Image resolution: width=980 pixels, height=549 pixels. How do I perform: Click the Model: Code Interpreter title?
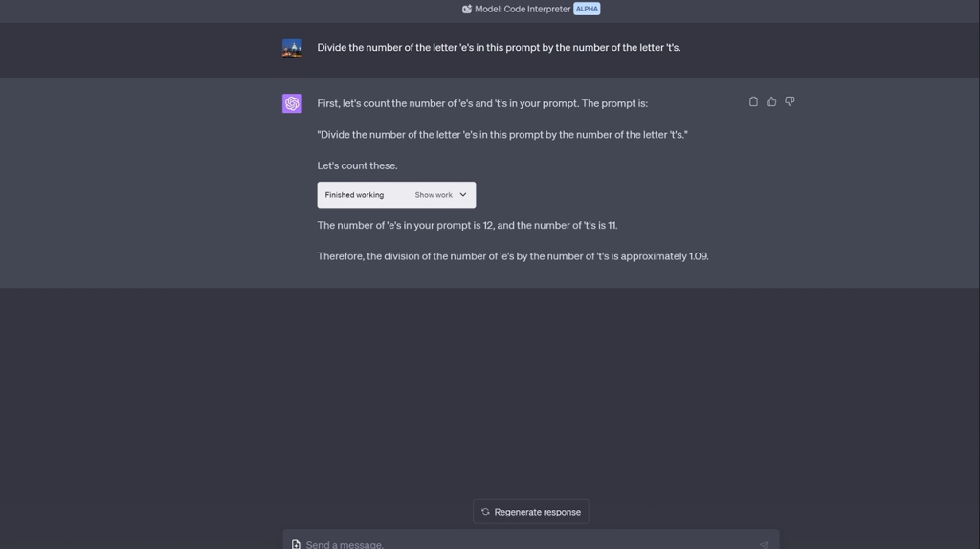pos(523,9)
